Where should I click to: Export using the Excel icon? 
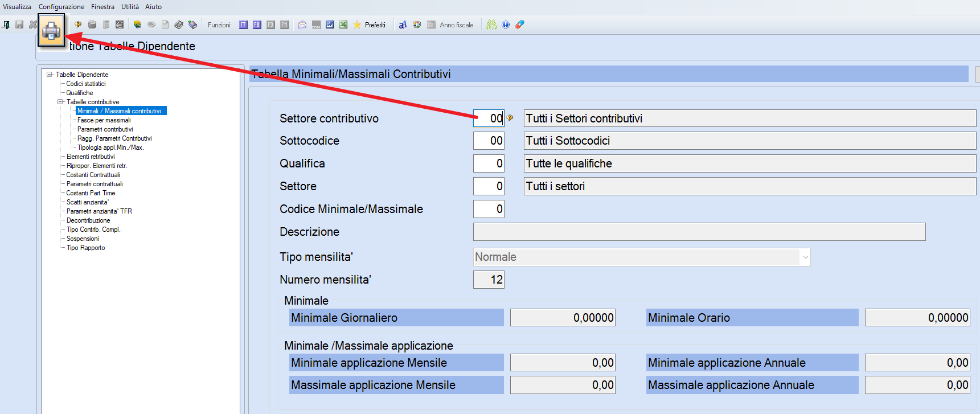(x=343, y=24)
